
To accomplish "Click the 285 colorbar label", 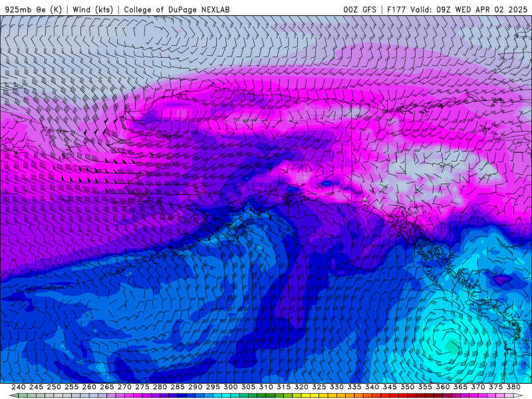I will (178, 387).
